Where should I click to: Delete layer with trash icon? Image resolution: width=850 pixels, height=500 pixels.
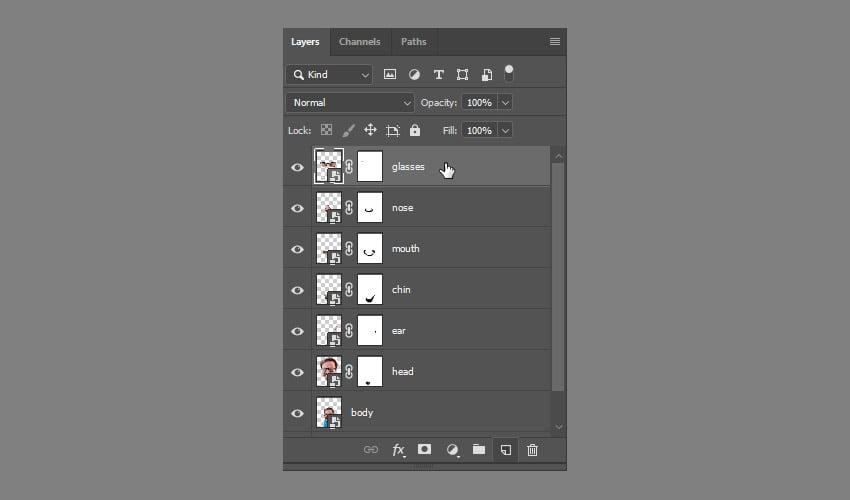tap(532, 450)
